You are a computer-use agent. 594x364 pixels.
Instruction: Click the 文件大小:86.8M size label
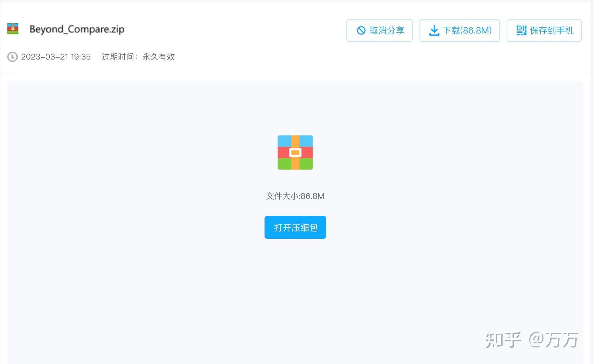click(x=295, y=196)
